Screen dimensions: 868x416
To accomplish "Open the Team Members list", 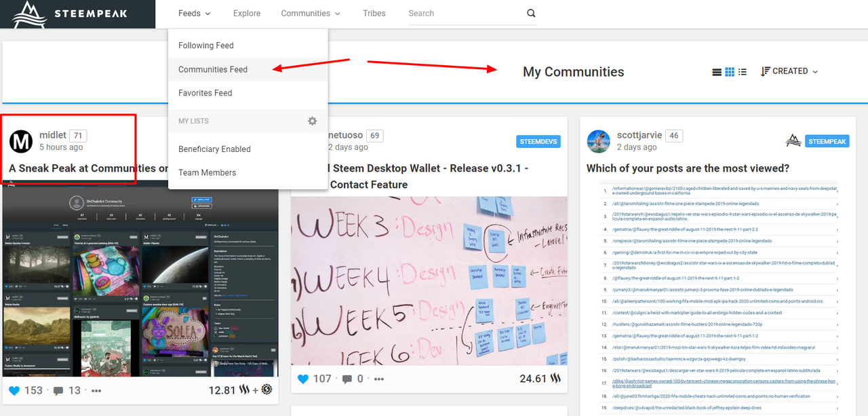I will tap(248, 172).
